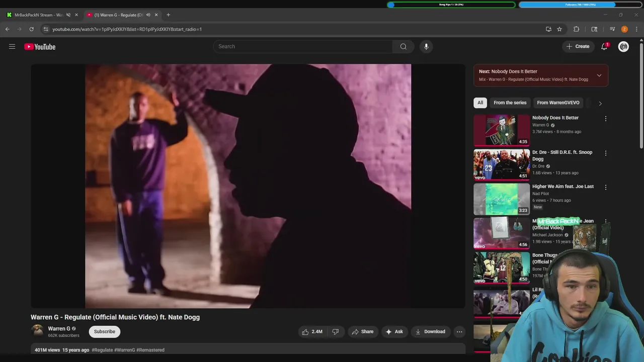Open Dr. Dre Still D.R.E. thumbnail
The width and height of the screenshot is (644, 362).
502,164
